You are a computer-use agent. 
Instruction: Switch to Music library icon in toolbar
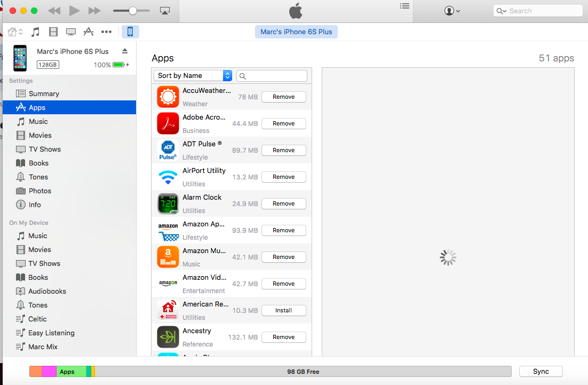click(35, 32)
